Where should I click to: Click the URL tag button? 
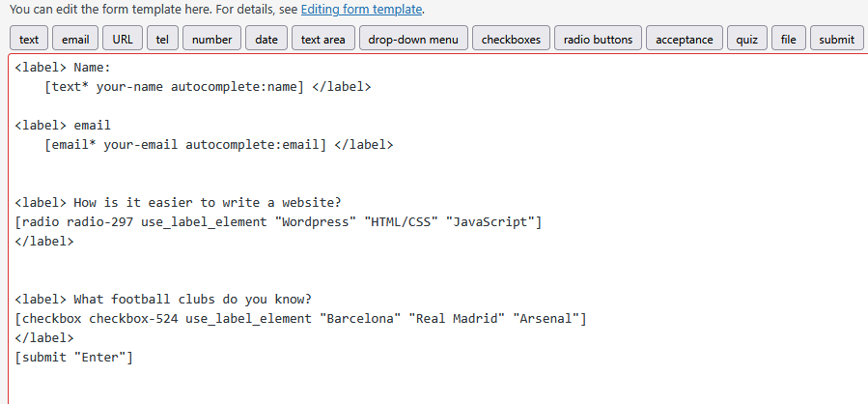(x=123, y=39)
